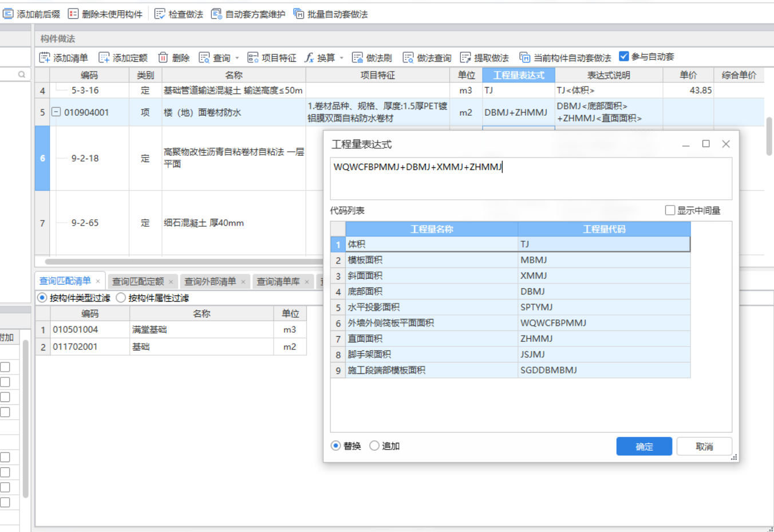Select the 脚手架面积 row
The width and height of the screenshot is (774, 532).
coord(510,354)
